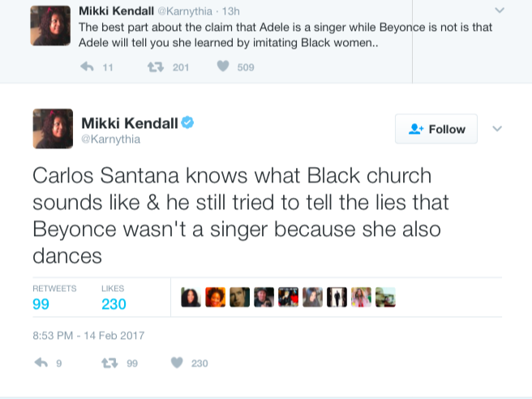Reply to the Carlos Santana tweet
The image size is (532, 399).
(x=41, y=363)
